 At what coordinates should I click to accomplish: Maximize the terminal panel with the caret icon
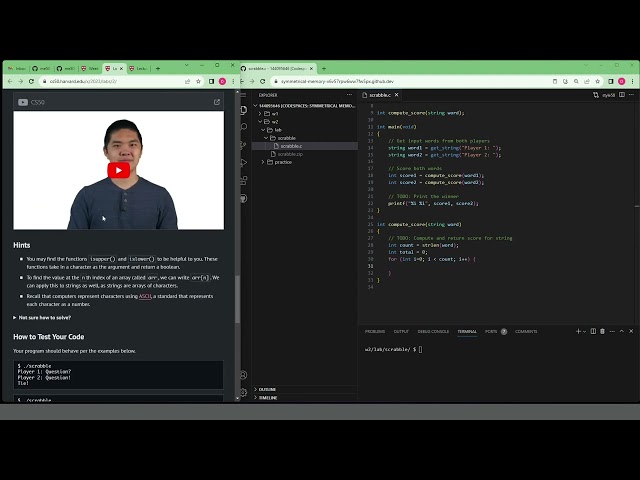(x=622, y=331)
